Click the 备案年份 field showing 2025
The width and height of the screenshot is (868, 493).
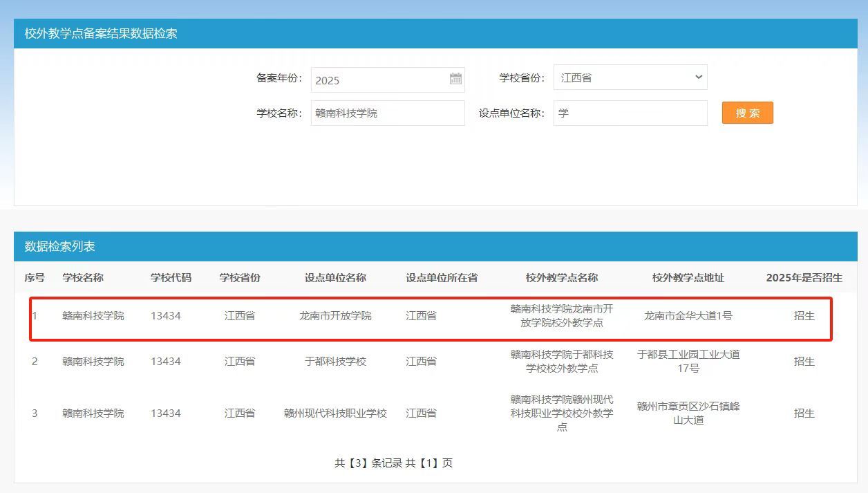click(x=379, y=80)
